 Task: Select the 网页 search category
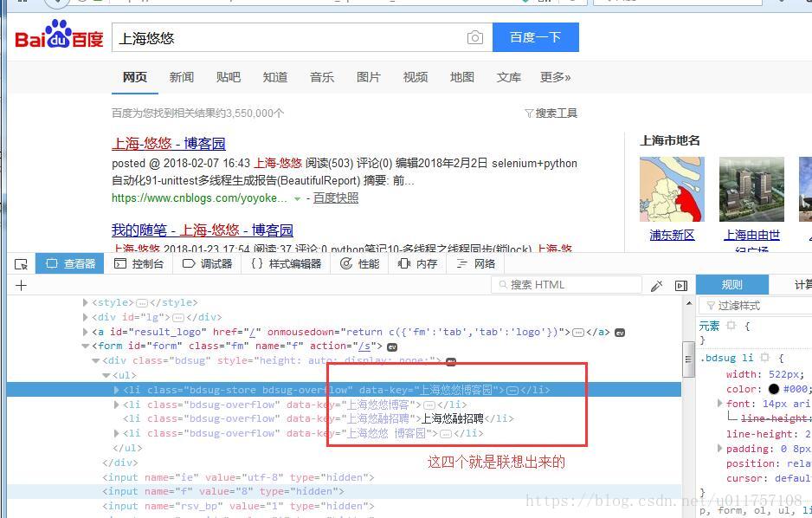click(135, 78)
